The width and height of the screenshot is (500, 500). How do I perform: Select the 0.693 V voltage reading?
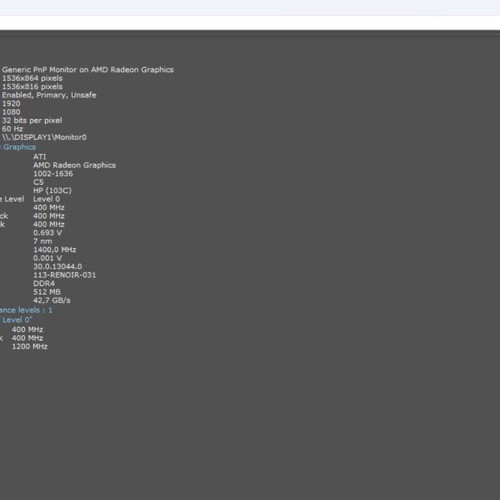point(47,233)
